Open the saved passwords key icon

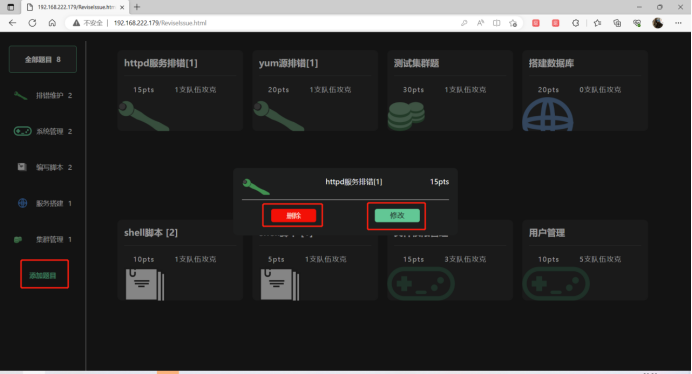point(464,23)
